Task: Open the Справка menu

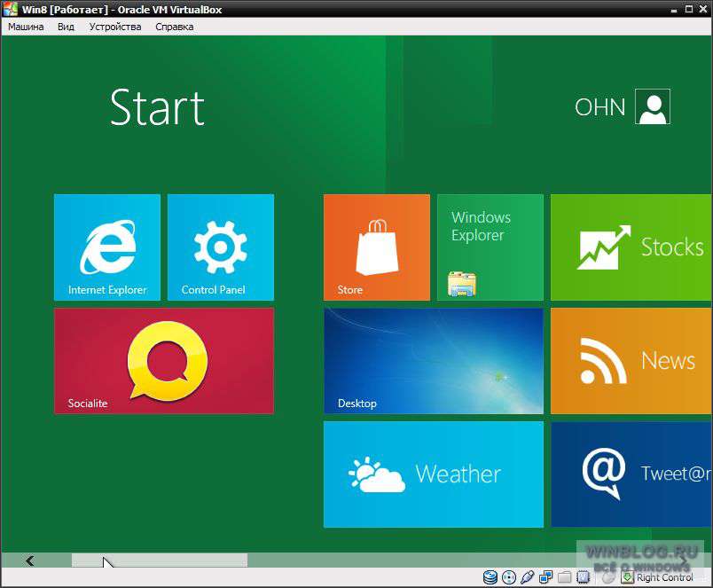Action: pyautogui.click(x=174, y=27)
